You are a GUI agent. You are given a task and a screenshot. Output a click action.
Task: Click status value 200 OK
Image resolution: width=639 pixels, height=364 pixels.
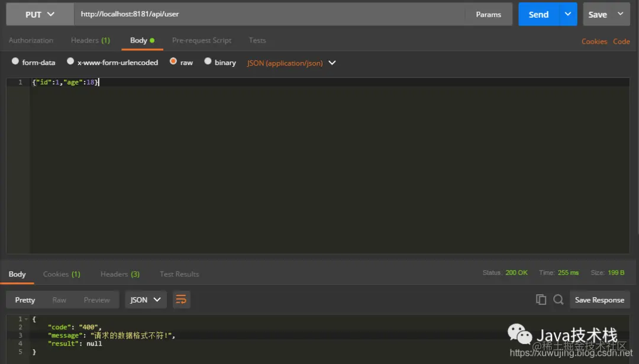pyautogui.click(x=517, y=272)
